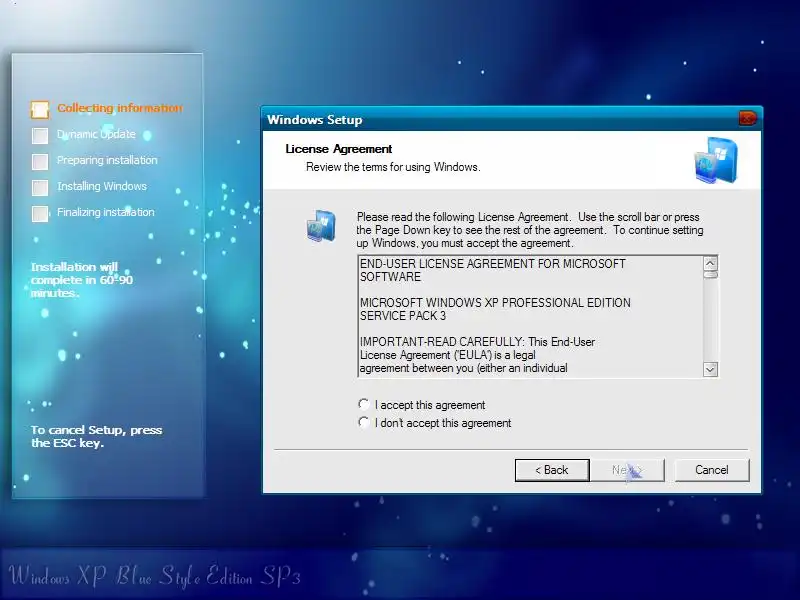Click "MICROSOFT WINDOWS XP PROFESSIONAL EDITION" line
Image resolution: width=800 pixels, height=600 pixels.
pyautogui.click(x=495, y=303)
